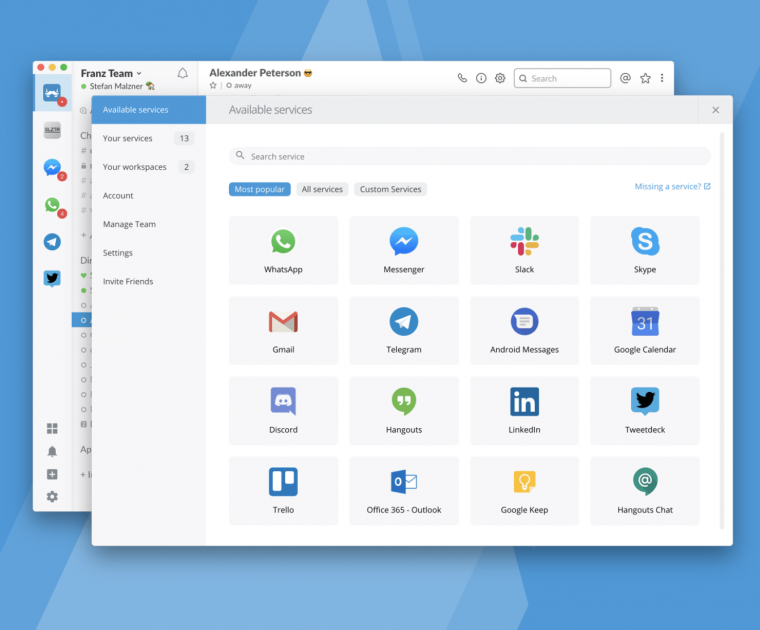Add the Android Messages service
Screen dimensions: 760x630
point(524,331)
